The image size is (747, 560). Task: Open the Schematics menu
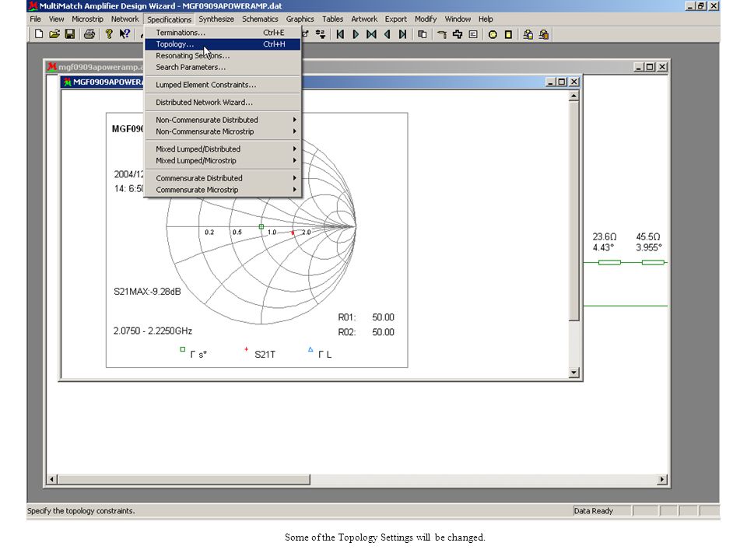260,19
